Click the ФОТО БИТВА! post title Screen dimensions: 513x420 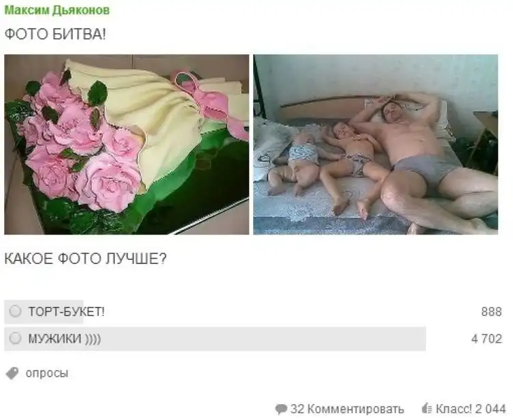pyautogui.click(x=55, y=34)
